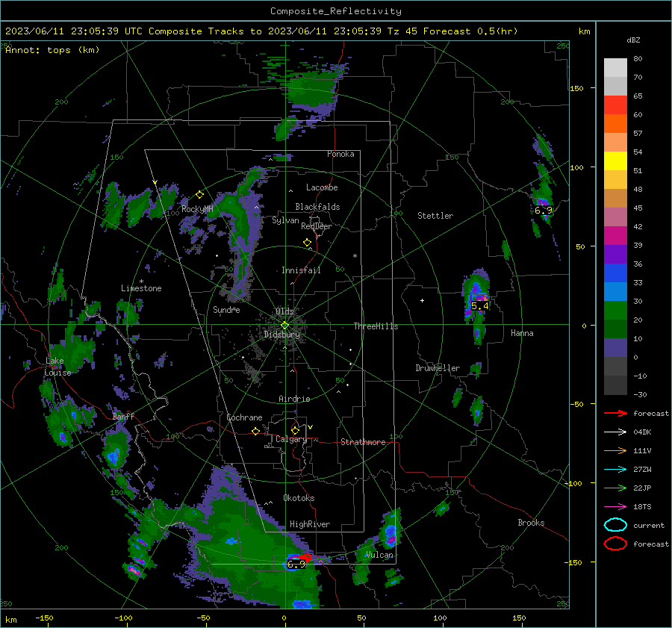Click the Sylvan label
The height and width of the screenshot is (628, 672).
(x=285, y=220)
